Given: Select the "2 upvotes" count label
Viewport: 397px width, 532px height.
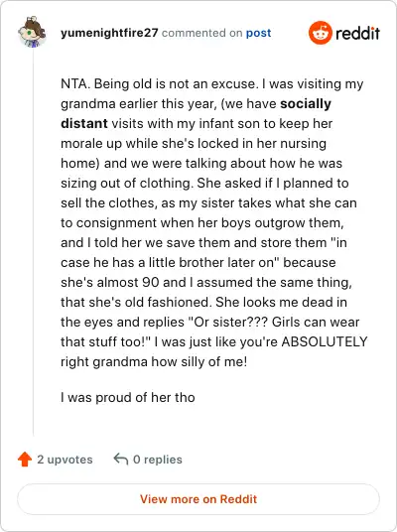Looking at the screenshot, I should (65, 460).
